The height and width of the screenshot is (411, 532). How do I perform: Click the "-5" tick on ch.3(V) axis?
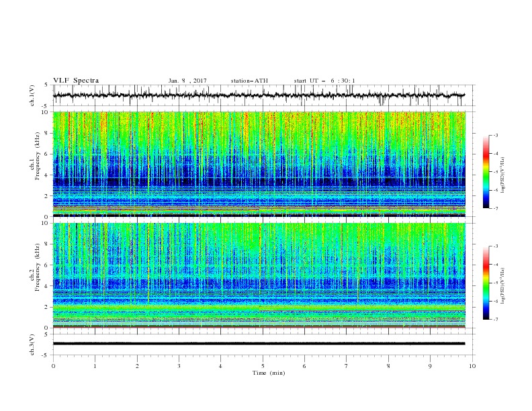pyautogui.click(x=46, y=355)
